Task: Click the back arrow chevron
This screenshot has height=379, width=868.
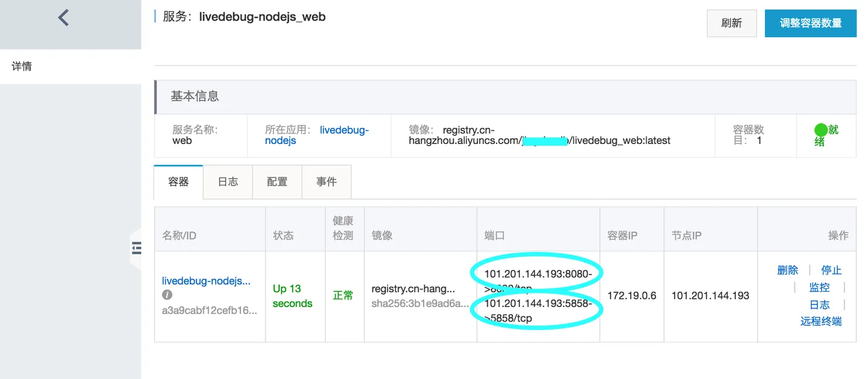Action: point(63,17)
